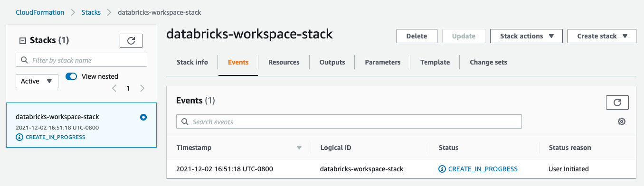The image size is (644, 186).
Task: Switch to the Change sets tab
Action: click(x=488, y=62)
